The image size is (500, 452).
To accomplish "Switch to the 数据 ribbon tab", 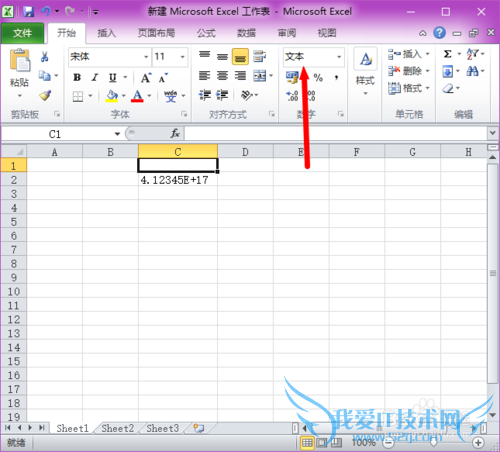I will tap(246, 33).
